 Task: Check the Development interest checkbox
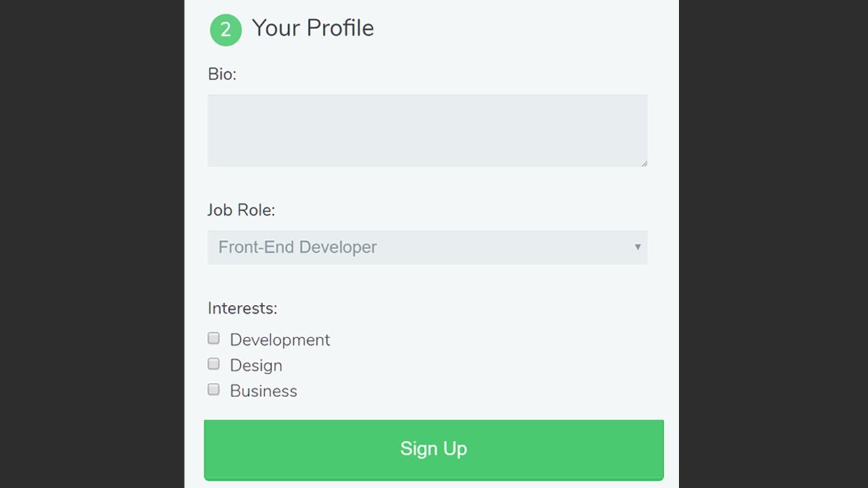pos(214,338)
